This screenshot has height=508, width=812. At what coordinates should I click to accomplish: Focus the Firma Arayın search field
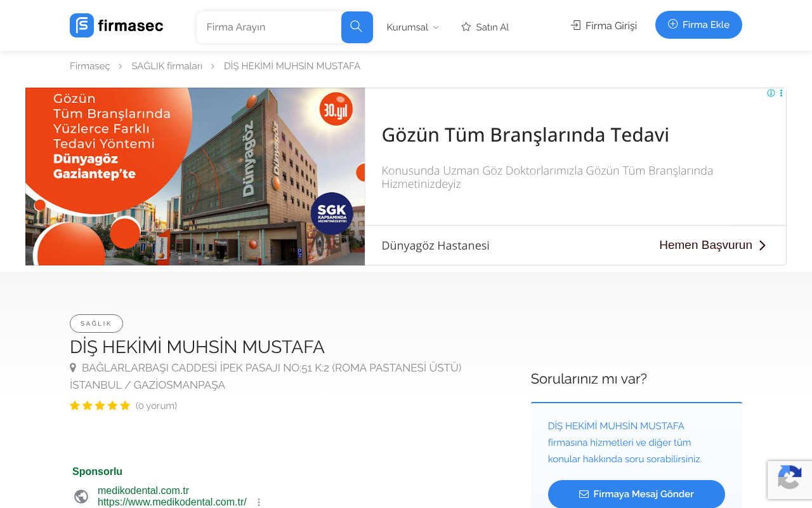point(269,27)
